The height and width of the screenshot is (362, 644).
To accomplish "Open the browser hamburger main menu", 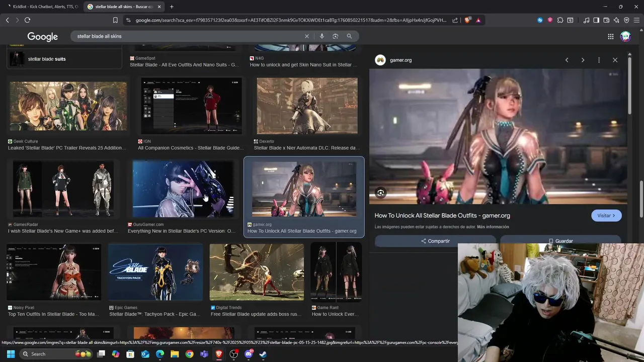I will pos(637,20).
